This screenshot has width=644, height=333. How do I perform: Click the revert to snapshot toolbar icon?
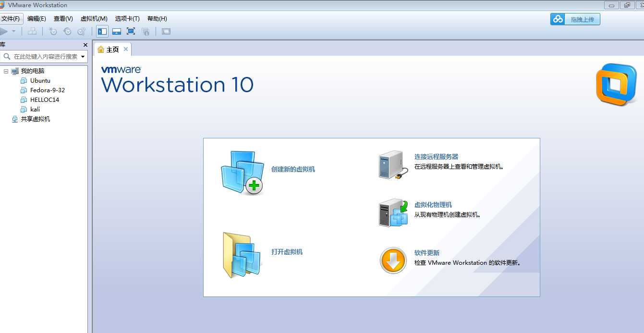(67, 31)
